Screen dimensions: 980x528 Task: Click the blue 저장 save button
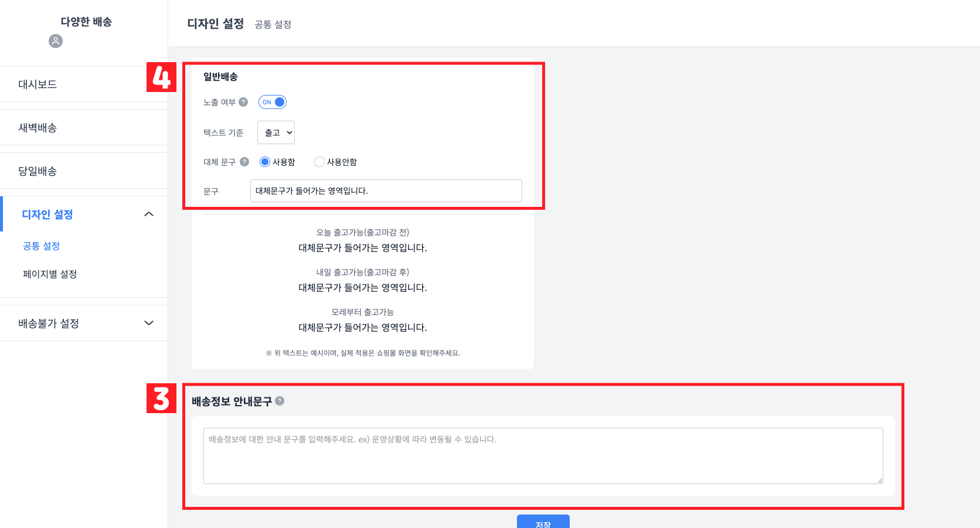point(543,522)
